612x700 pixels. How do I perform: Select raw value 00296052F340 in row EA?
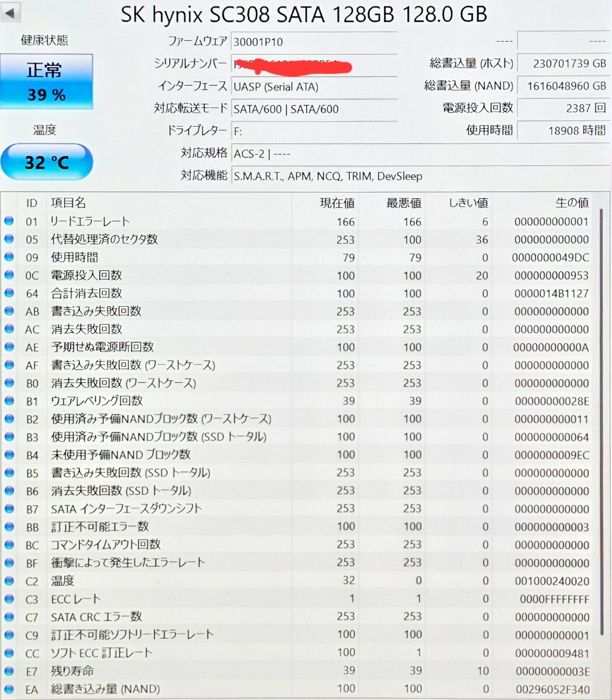click(x=552, y=689)
